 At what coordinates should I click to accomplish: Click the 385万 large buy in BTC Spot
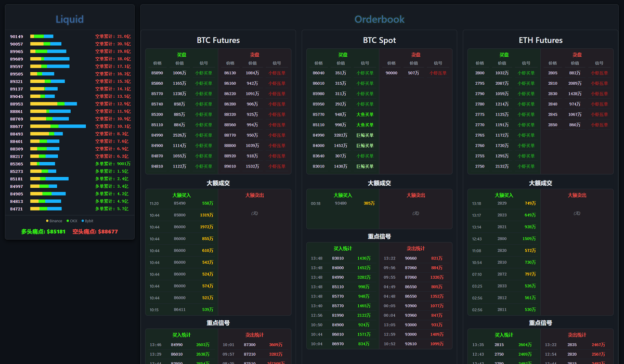click(x=369, y=203)
